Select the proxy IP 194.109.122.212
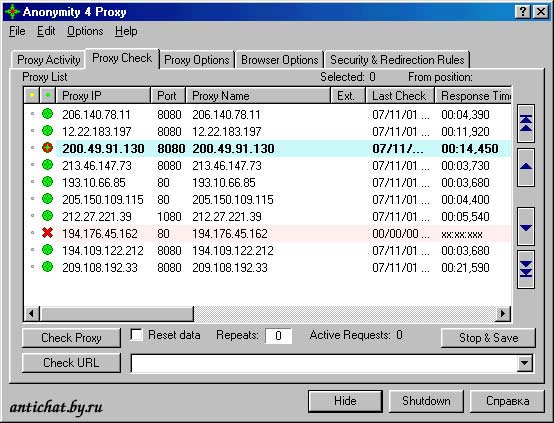Screen dimensions: 554x423 [103, 251]
